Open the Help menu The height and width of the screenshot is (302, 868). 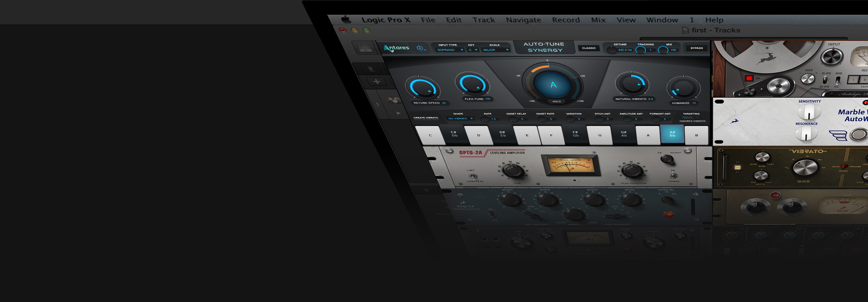coord(714,20)
